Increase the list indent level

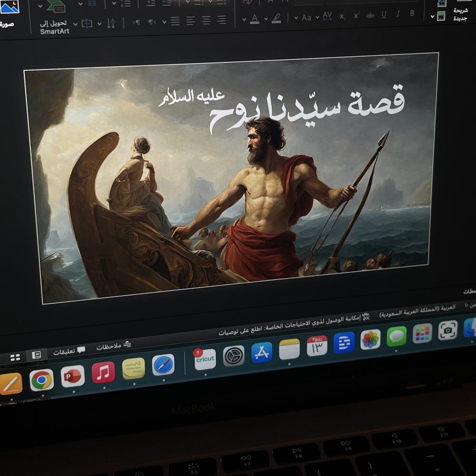[x=150, y=3]
